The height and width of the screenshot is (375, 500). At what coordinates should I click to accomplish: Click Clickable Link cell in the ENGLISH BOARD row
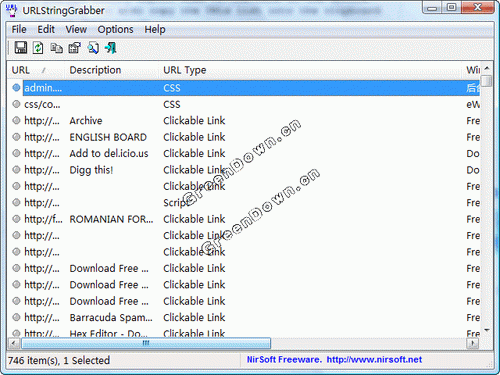tap(194, 137)
